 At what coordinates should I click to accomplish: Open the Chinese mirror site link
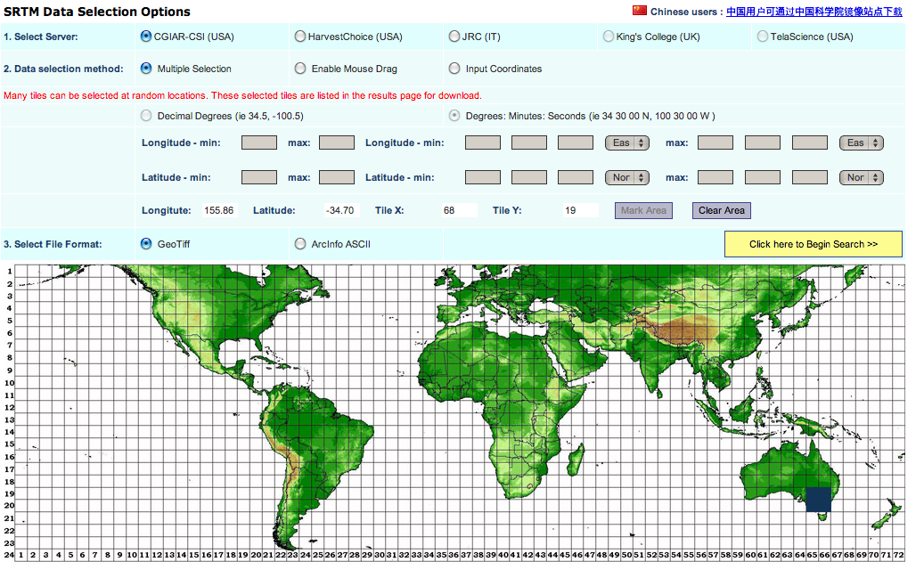pyautogui.click(x=814, y=12)
